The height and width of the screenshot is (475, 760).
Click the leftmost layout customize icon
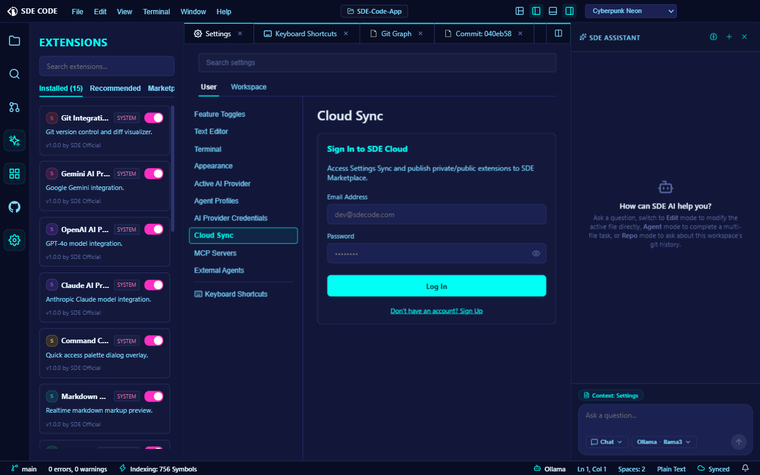tap(520, 11)
